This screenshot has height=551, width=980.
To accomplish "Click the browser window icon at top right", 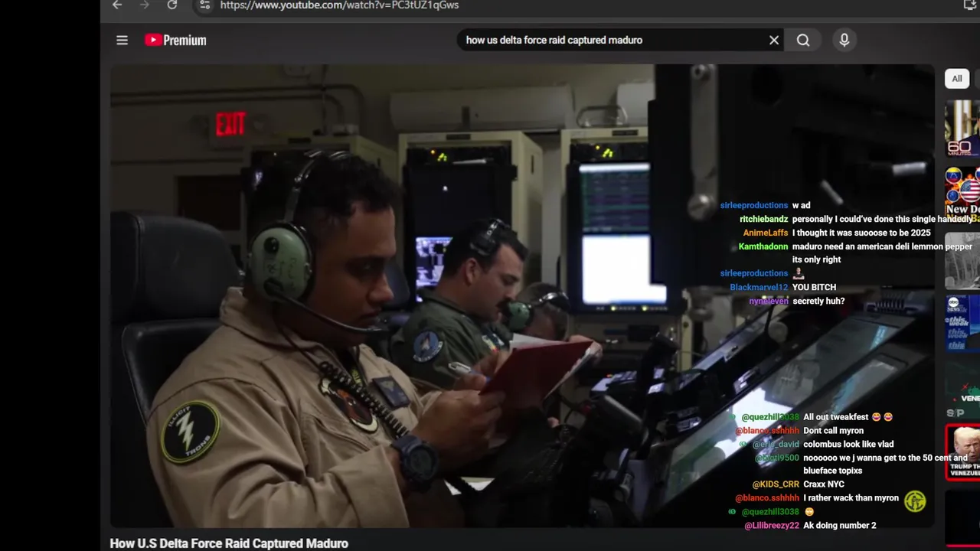I will (971, 5).
